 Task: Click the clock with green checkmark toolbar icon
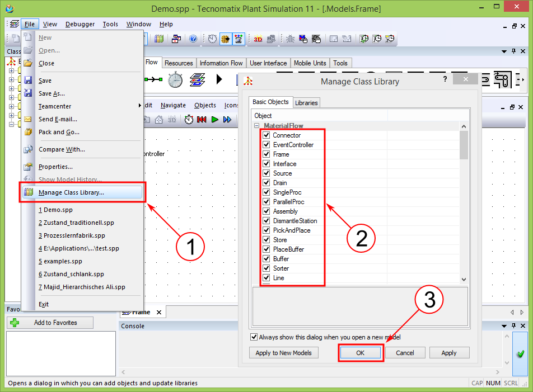point(364,39)
